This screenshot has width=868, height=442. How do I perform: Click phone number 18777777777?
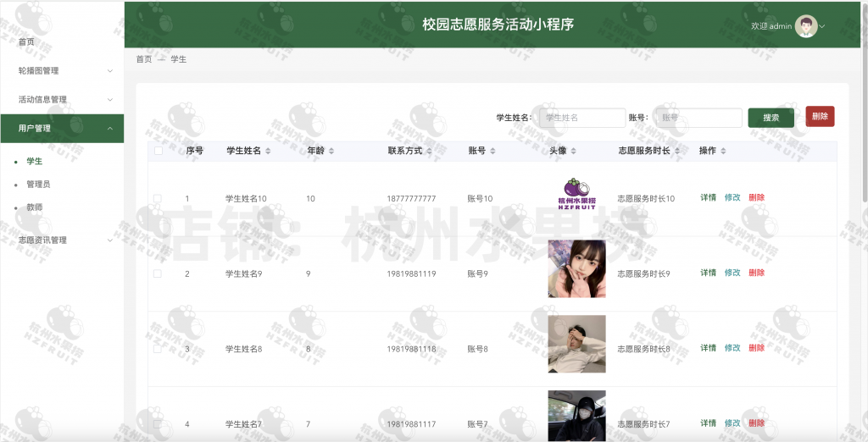click(x=411, y=199)
